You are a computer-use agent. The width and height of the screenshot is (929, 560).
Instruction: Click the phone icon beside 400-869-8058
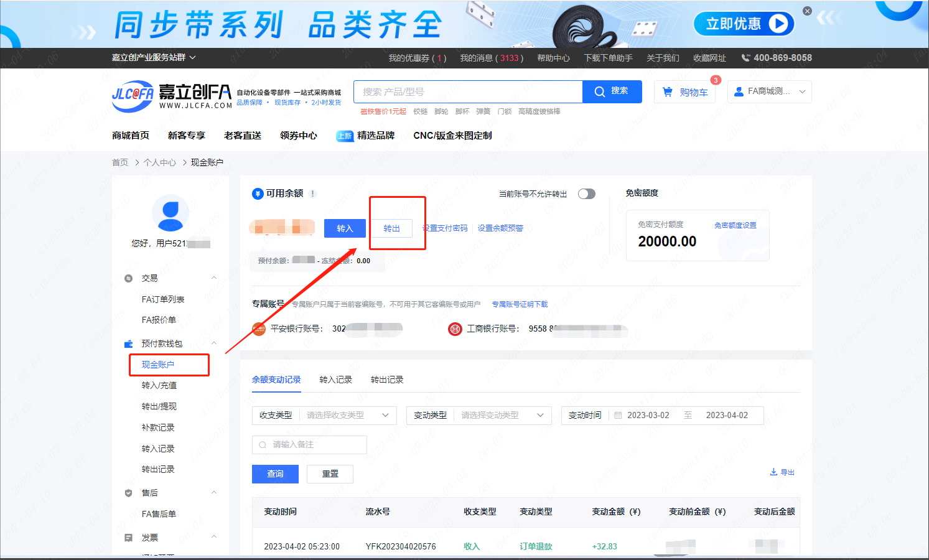click(745, 58)
